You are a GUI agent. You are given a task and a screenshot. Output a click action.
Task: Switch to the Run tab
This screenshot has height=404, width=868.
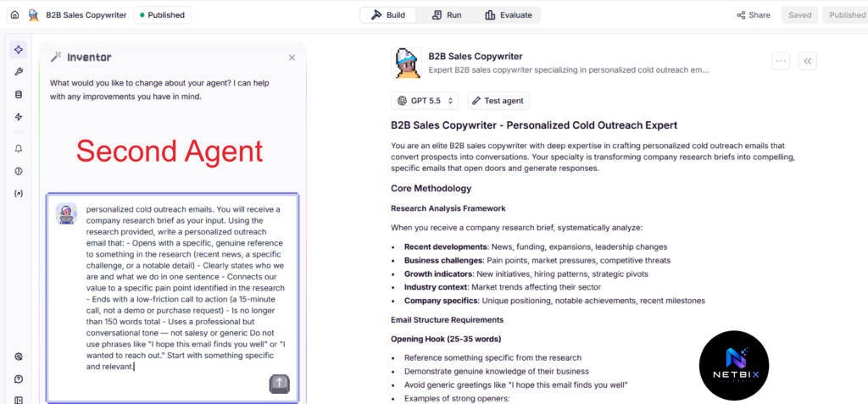[x=447, y=15]
